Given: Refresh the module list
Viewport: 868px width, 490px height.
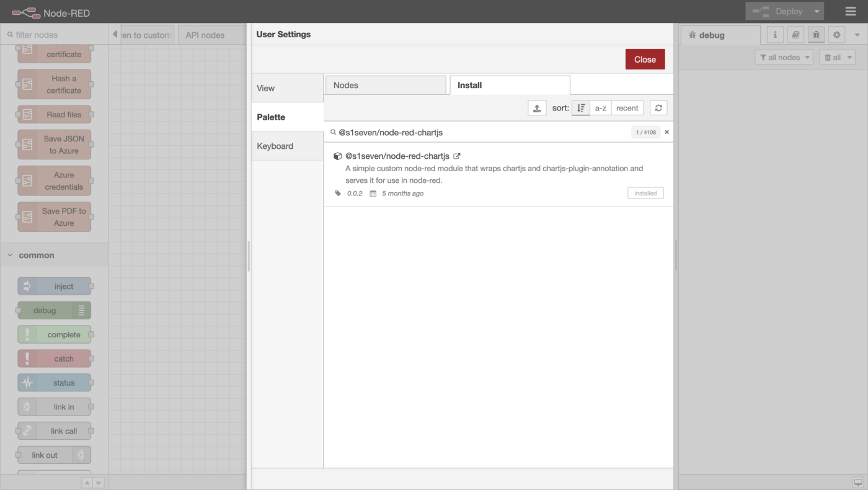Looking at the screenshot, I should pyautogui.click(x=658, y=108).
